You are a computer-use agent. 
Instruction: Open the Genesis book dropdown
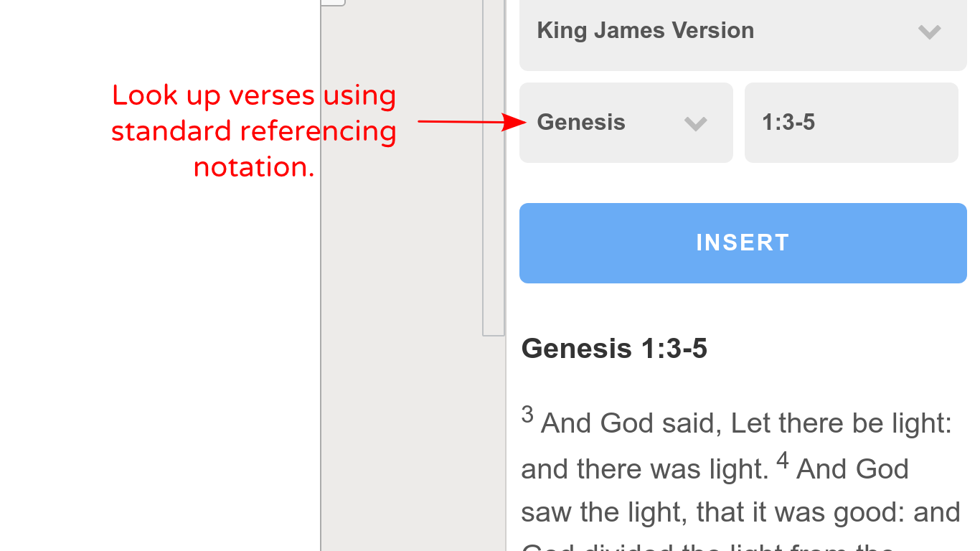(x=626, y=123)
